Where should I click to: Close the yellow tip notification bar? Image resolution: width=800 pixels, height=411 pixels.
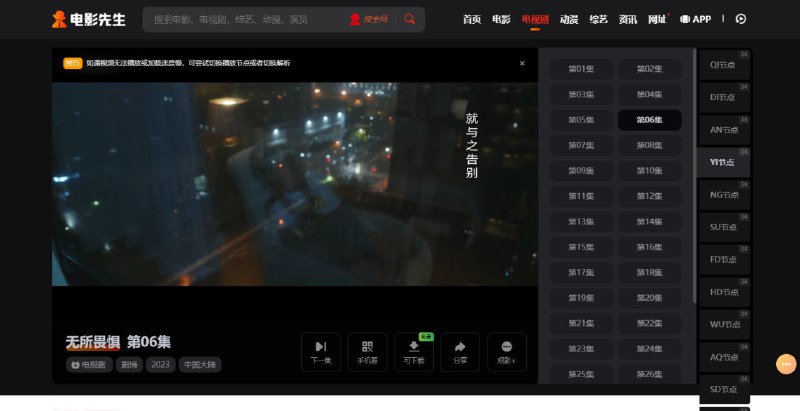point(521,63)
